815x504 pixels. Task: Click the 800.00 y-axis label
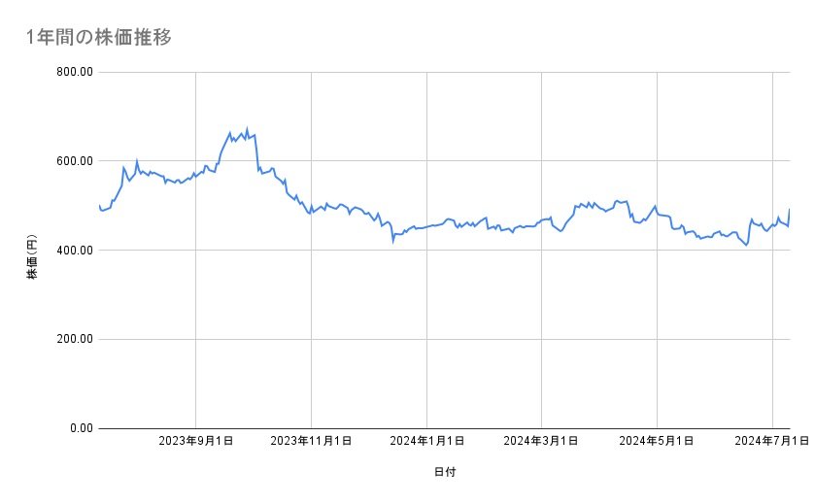click(74, 72)
